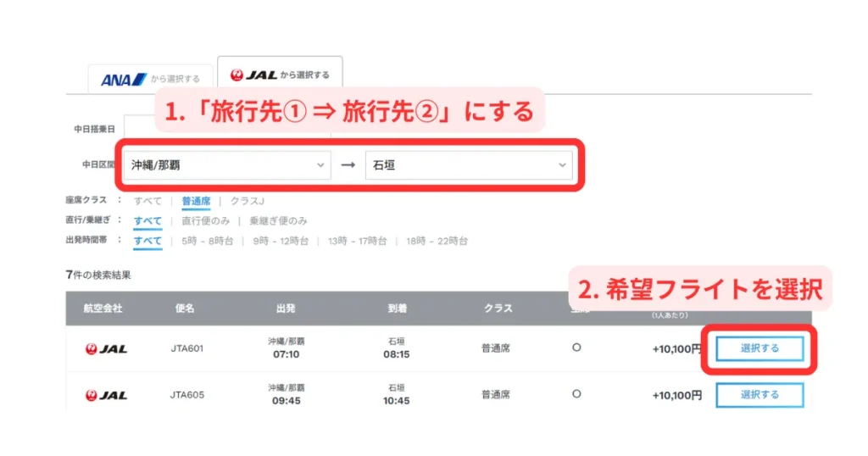Select the JAL selection tab

click(x=280, y=75)
